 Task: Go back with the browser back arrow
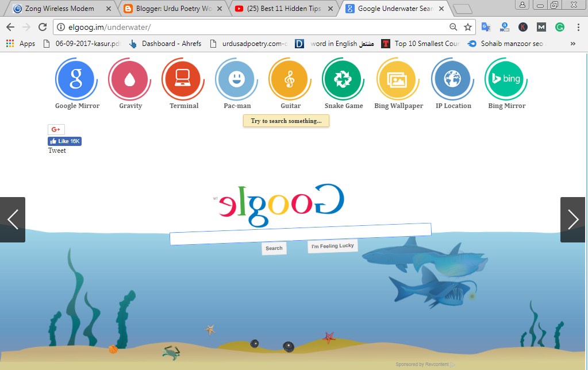(x=10, y=27)
